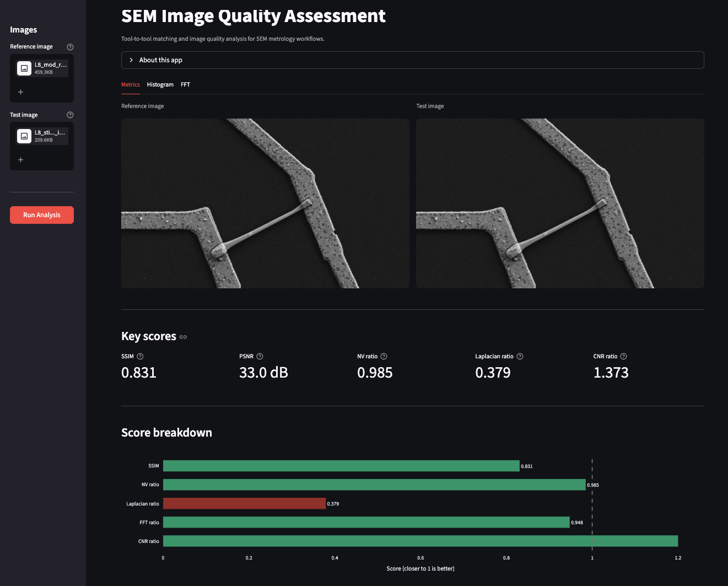Image resolution: width=728 pixels, height=586 pixels.
Task: Click the reference image preview
Action: pos(265,203)
